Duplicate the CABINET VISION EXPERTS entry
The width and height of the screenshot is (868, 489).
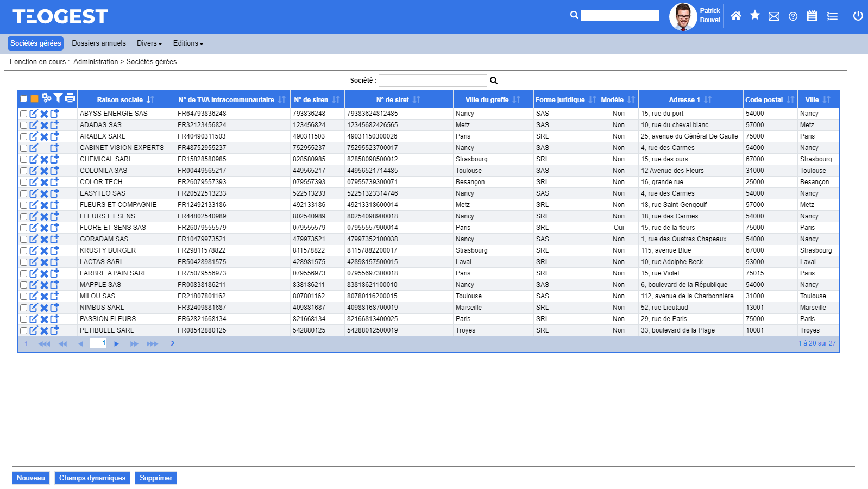click(54, 148)
